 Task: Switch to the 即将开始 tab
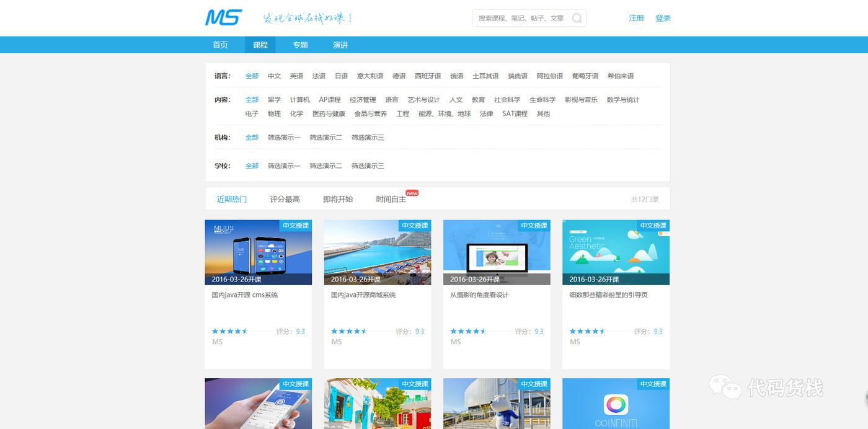(x=338, y=199)
